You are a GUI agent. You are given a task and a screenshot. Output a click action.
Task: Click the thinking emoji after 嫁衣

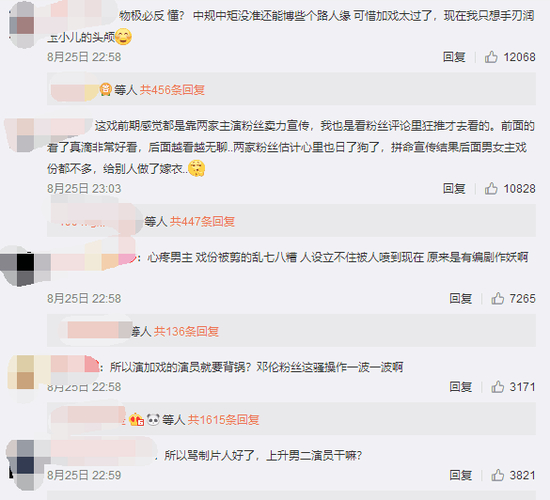[x=196, y=168]
